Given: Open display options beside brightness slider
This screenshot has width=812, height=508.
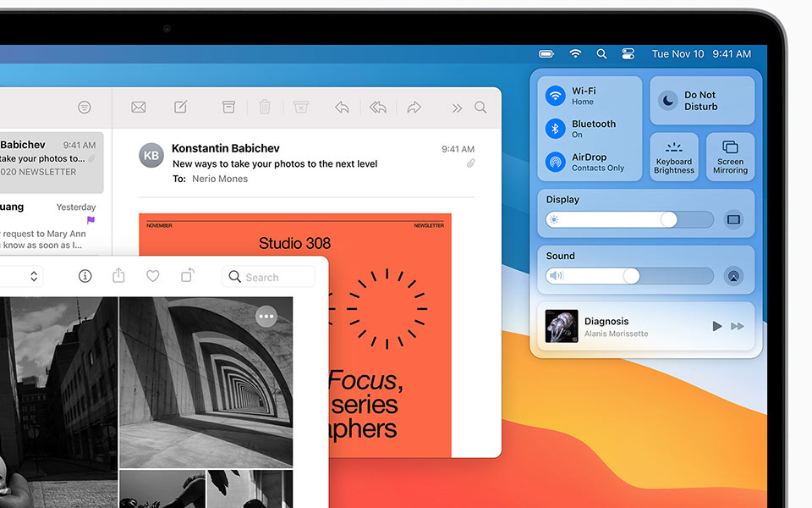Looking at the screenshot, I should [x=733, y=220].
